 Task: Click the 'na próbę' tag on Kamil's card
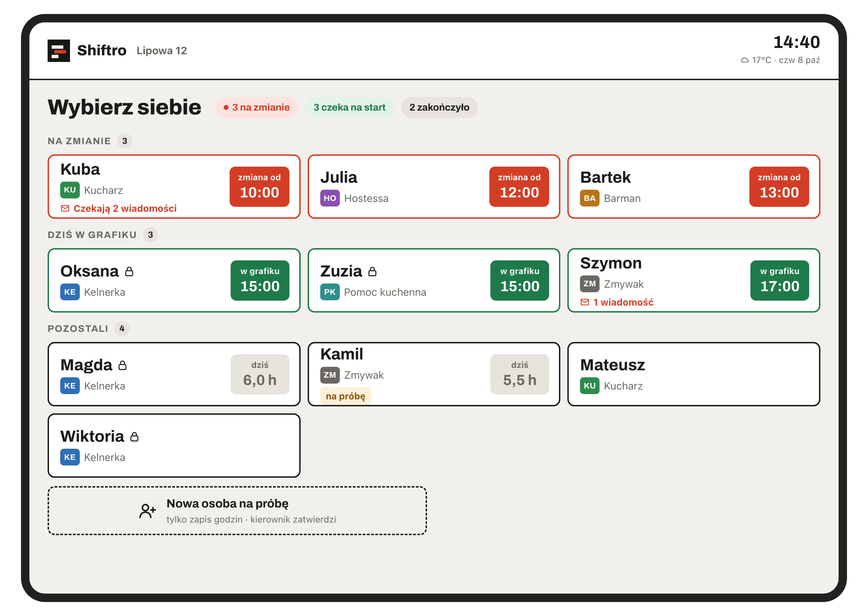point(345,396)
